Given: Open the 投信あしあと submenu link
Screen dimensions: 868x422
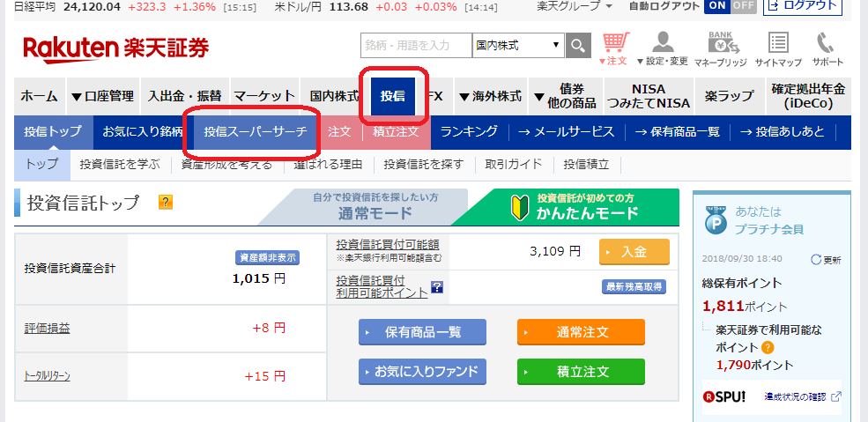Looking at the screenshot, I should [x=783, y=132].
